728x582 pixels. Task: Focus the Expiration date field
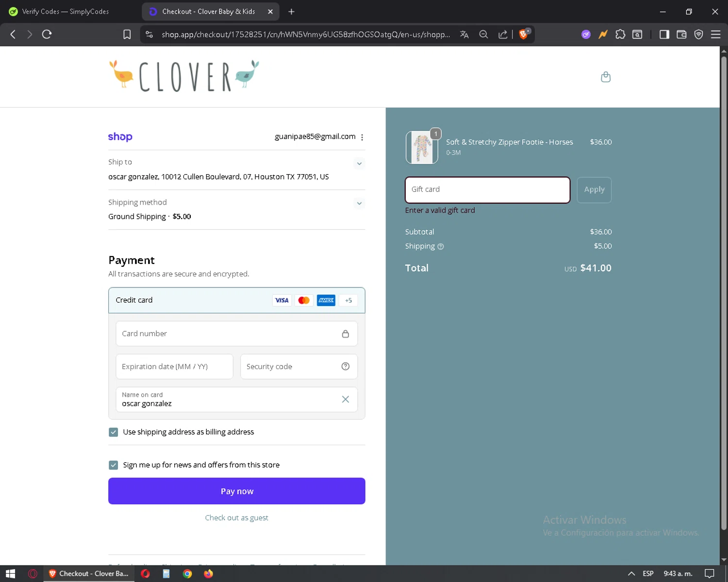pyautogui.click(x=175, y=367)
